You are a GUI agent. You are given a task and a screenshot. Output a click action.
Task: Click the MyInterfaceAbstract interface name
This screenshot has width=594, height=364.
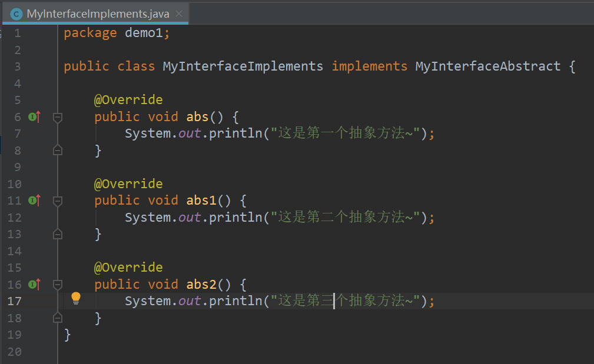488,66
